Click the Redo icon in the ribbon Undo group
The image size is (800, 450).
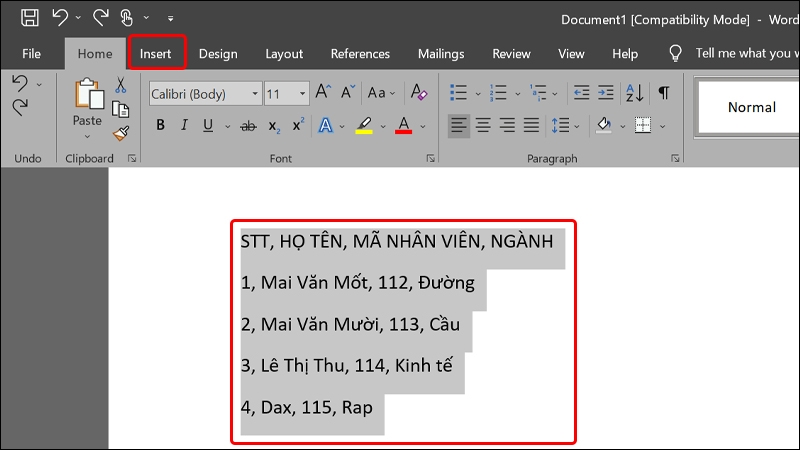20,107
